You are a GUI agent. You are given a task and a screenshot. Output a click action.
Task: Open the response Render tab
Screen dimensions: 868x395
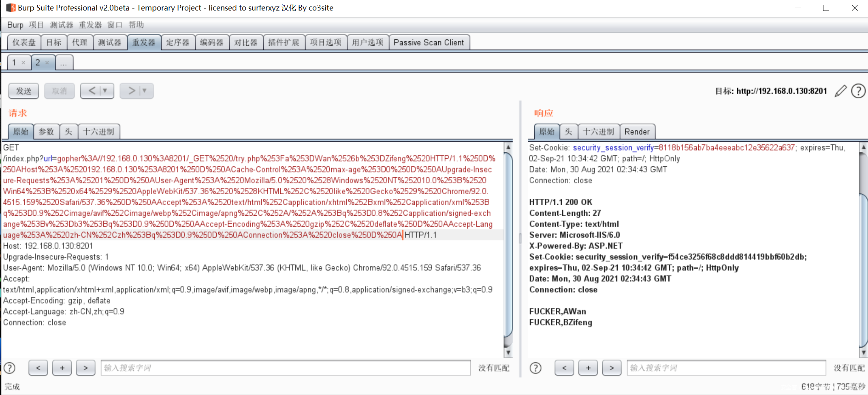click(637, 132)
